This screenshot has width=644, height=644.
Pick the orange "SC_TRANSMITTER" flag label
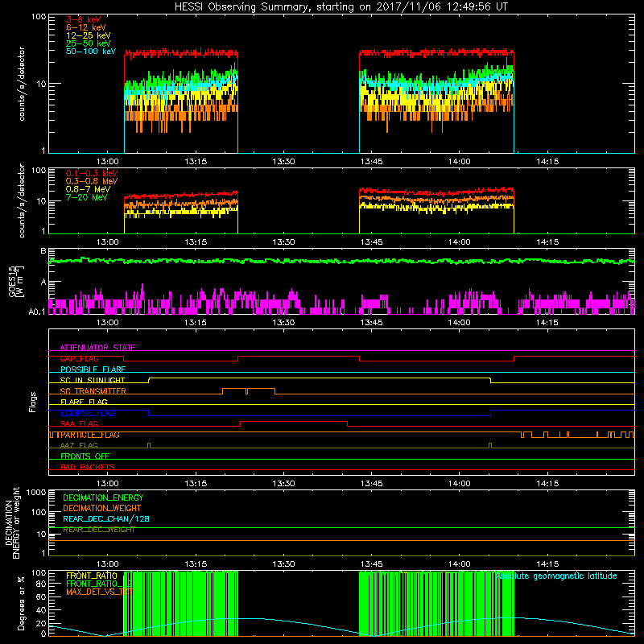point(93,391)
